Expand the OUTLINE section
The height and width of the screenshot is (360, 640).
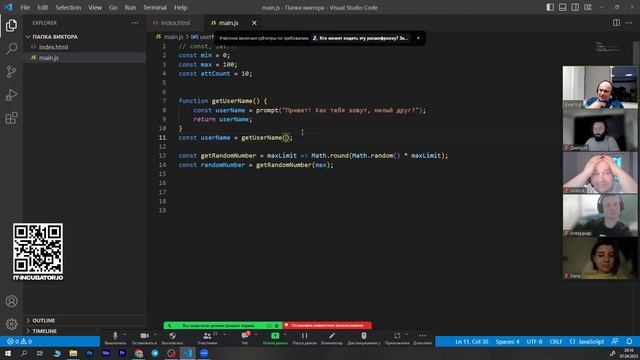(x=84, y=320)
